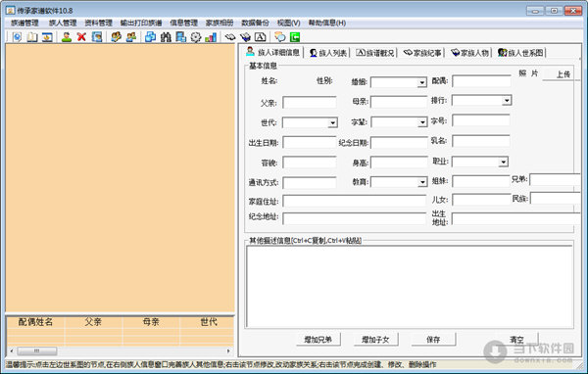The height and width of the screenshot is (374, 588).
Task: Focus the 纪念地址 input field
Action: [x=354, y=218]
